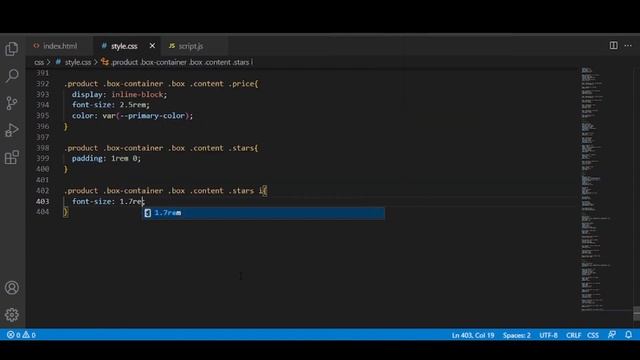Open the notifications bell

[x=629, y=335]
